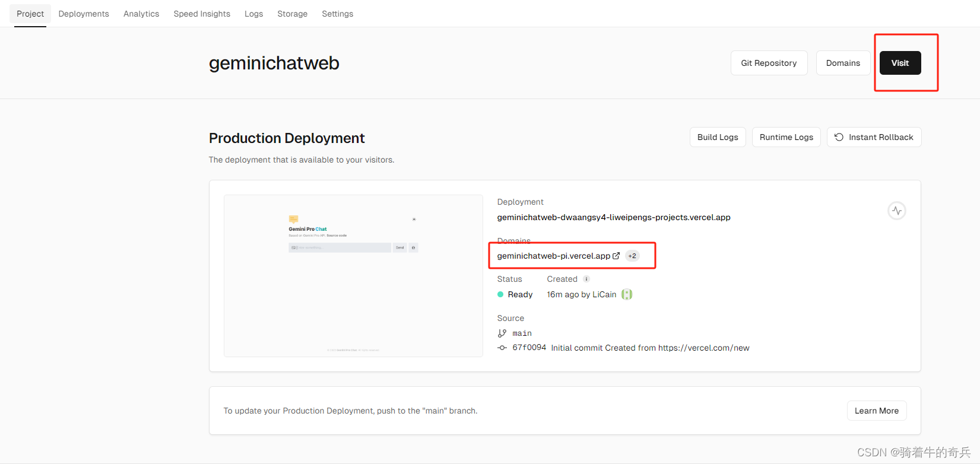
Task: Click the "16m ago by LiCain" text
Action: pos(582,294)
